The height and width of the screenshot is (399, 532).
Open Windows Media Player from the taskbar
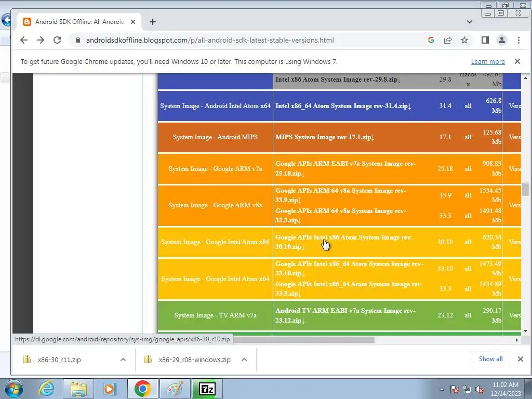(110, 389)
